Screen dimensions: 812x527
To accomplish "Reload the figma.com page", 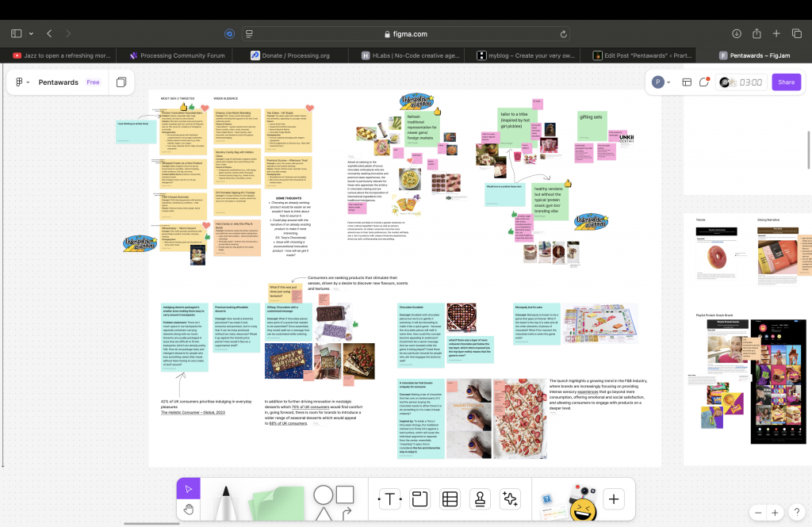I will coord(564,34).
